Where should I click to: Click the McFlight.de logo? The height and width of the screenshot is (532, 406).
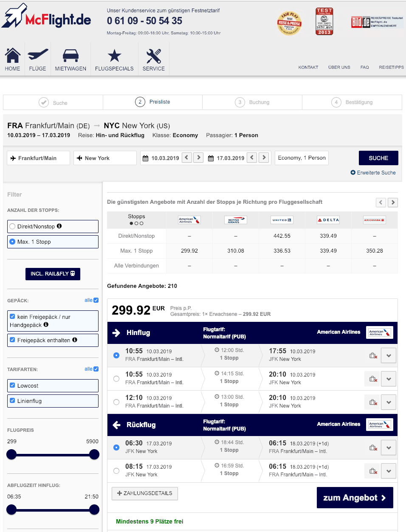tap(47, 17)
